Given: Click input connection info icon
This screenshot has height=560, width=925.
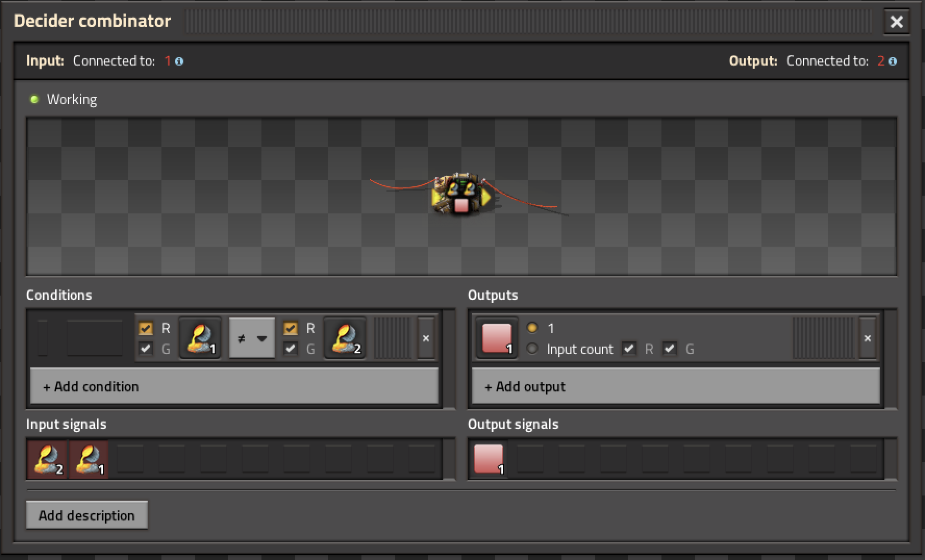Looking at the screenshot, I should 179,61.
